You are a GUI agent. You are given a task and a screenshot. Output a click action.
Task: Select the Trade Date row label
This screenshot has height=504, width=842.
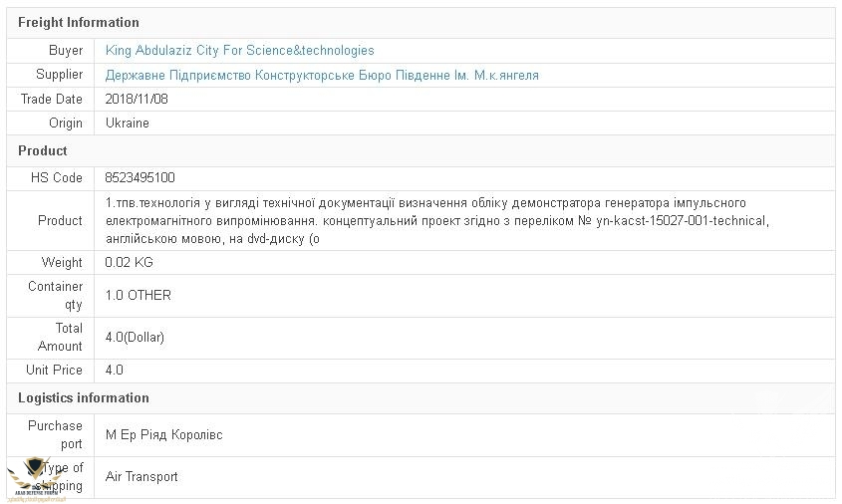(52, 99)
